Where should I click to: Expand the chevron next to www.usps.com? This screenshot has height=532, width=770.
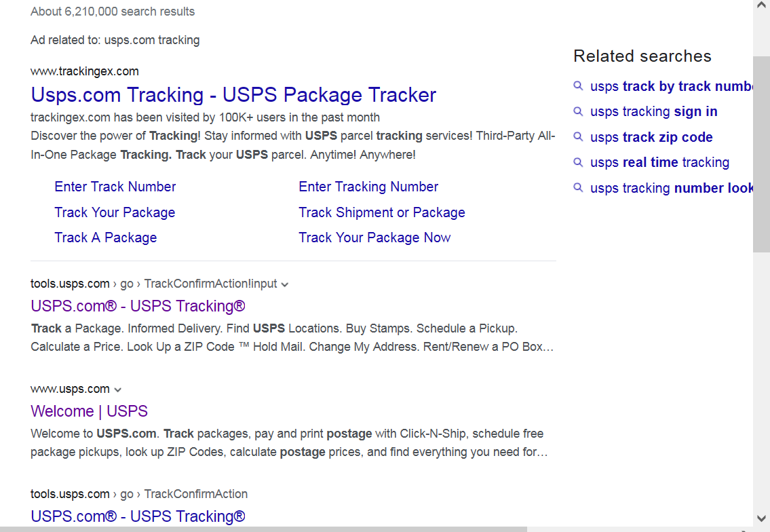point(117,389)
